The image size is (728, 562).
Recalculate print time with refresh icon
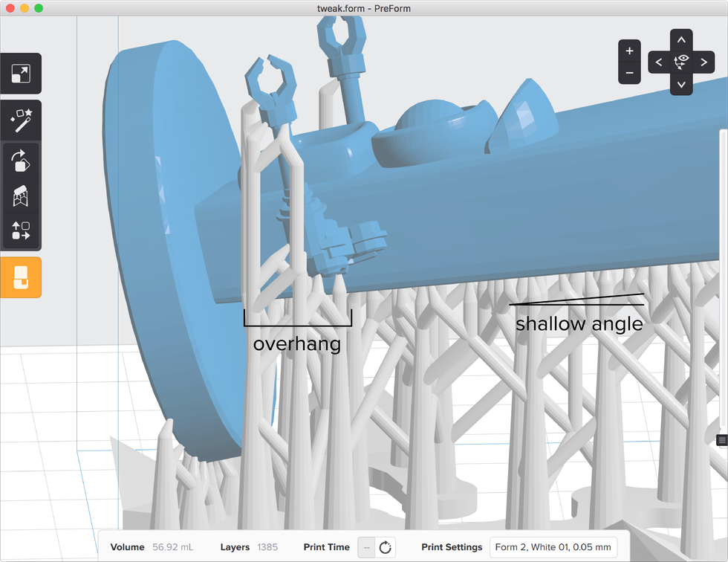[x=385, y=547]
